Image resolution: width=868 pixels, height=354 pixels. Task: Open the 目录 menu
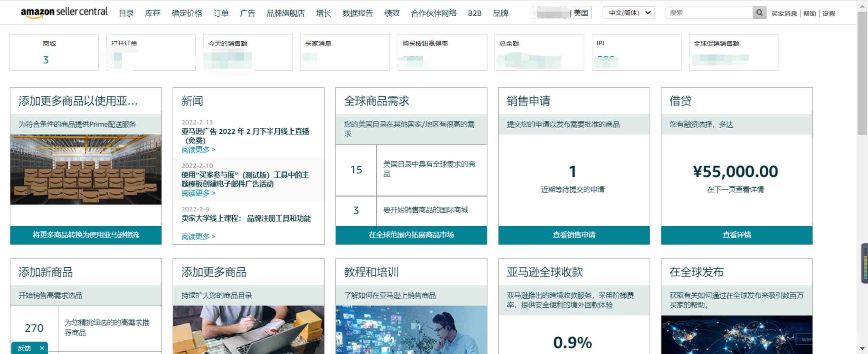click(126, 13)
